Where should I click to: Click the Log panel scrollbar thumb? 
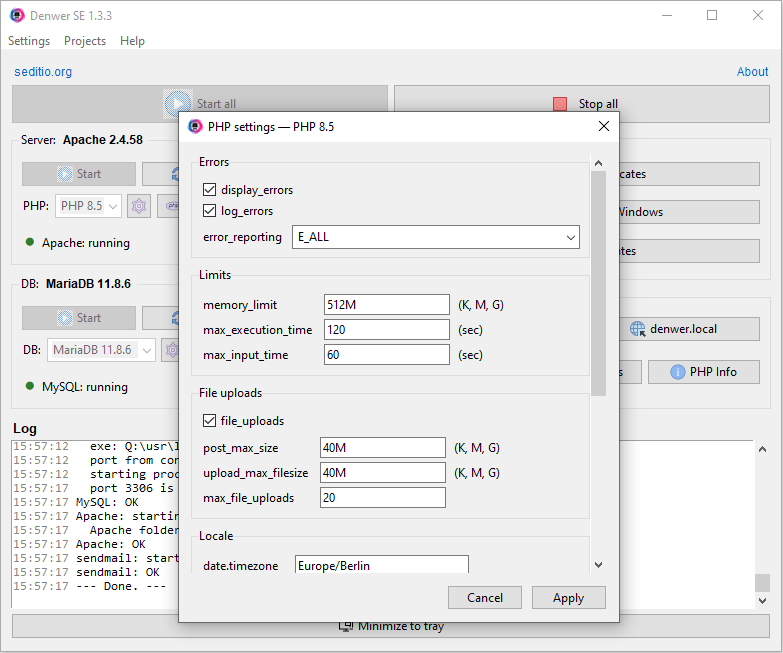(762, 583)
